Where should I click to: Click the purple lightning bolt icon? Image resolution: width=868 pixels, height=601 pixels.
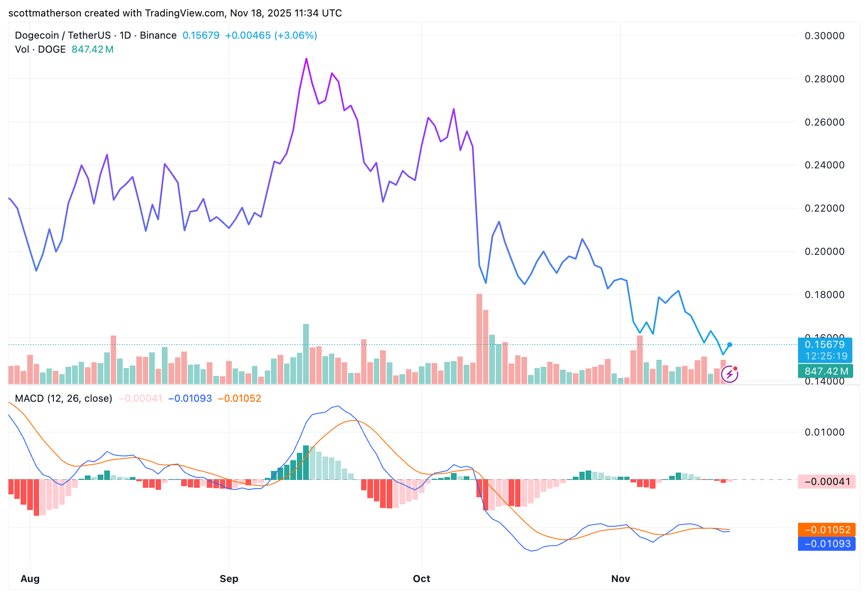click(729, 374)
